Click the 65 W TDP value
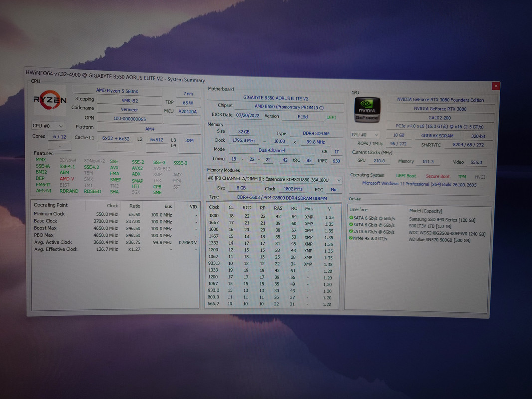Viewport: 532px width, 399px height. [188, 102]
